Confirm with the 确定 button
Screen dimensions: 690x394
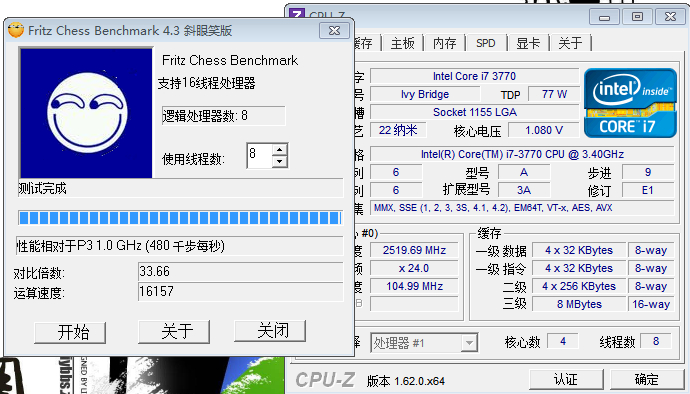(646, 379)
